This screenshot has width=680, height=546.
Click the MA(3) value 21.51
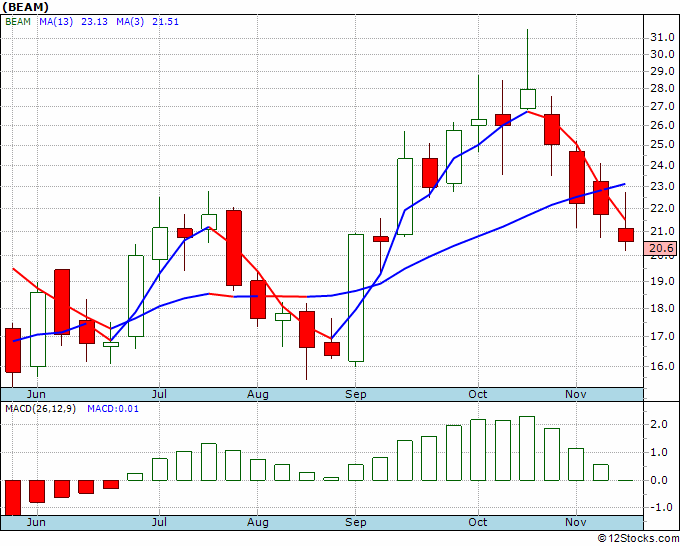(x=165, y=22)
